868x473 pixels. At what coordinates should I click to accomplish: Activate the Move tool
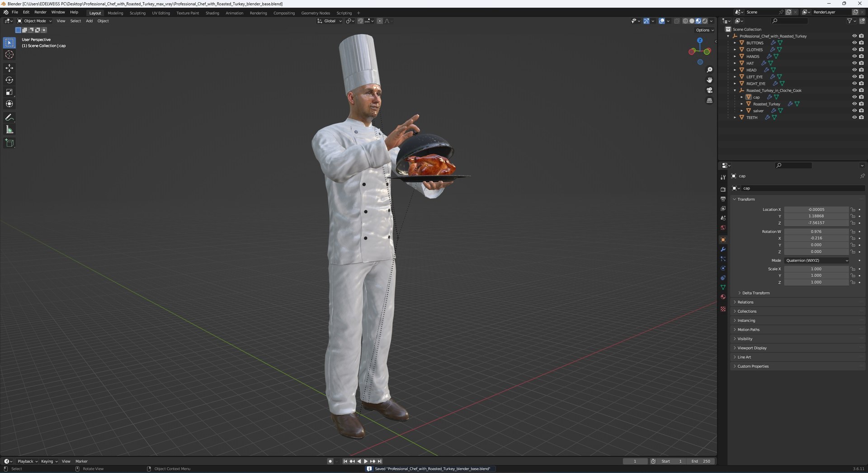pyautogui.click(x=9, y=68)
